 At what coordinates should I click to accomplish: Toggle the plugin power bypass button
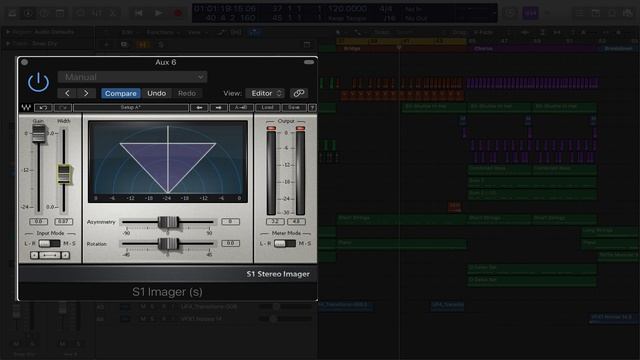tap(38, 82)
